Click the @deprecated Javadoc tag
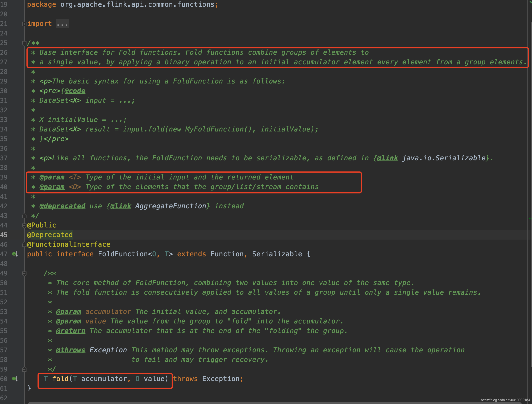 coord(62,206)
